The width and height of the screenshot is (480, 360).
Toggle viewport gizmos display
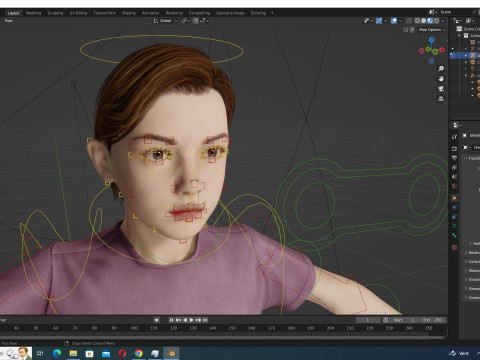pyautogui.click(x=379, y=21)
